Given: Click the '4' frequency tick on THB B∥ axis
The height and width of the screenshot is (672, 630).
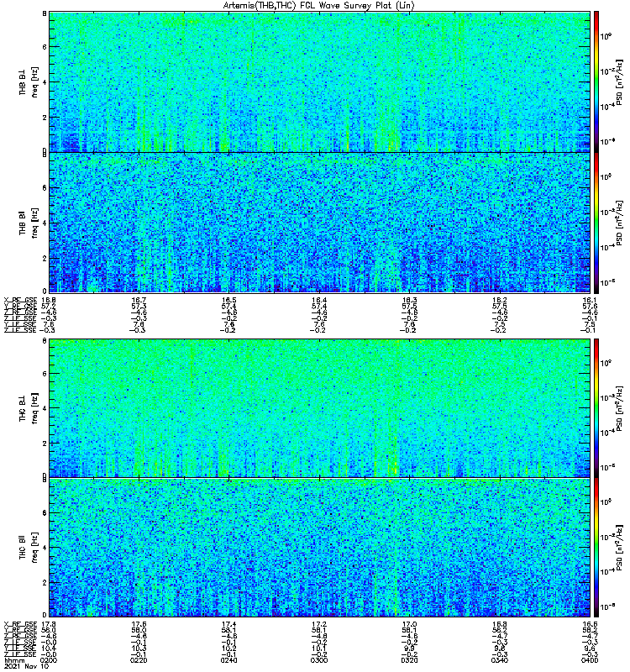Looking at the screenshot, I should (x=45, y=223).
